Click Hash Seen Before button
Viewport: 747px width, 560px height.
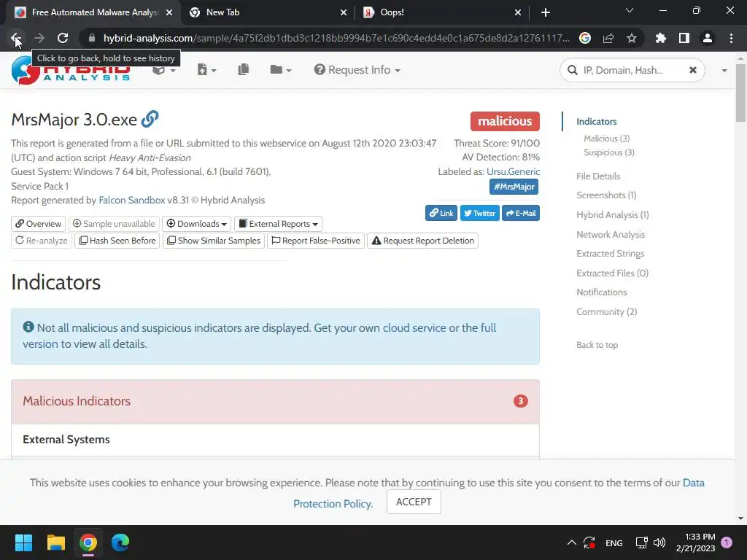117,241
